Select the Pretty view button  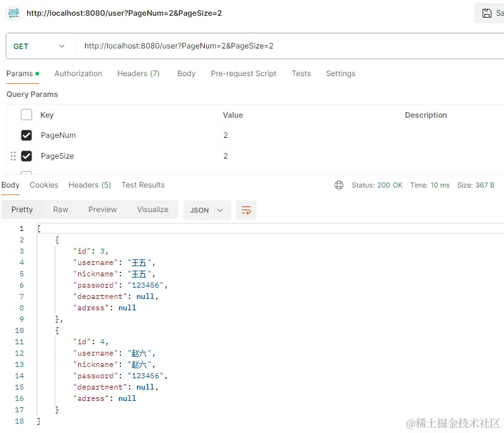click(x=22, y=210)
